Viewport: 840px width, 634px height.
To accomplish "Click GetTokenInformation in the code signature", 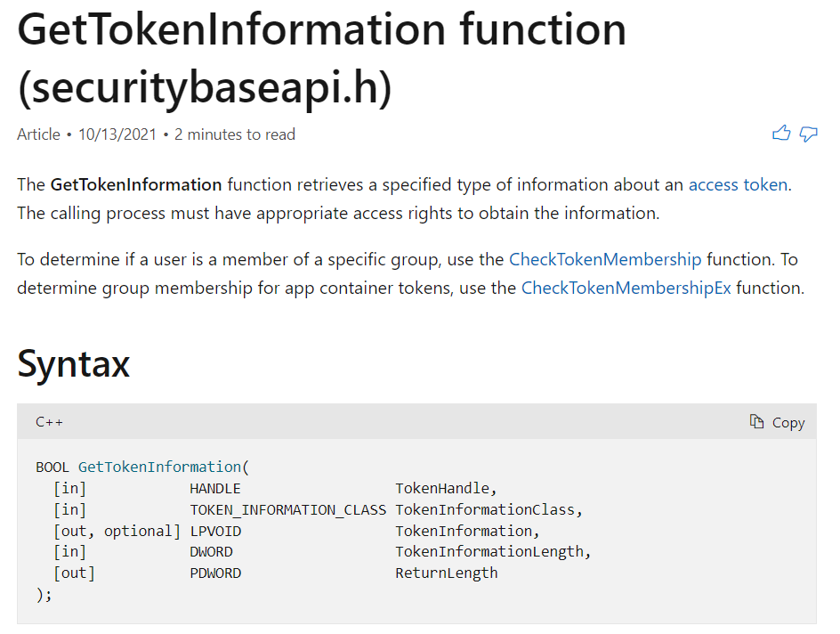I will pos(159,467).
